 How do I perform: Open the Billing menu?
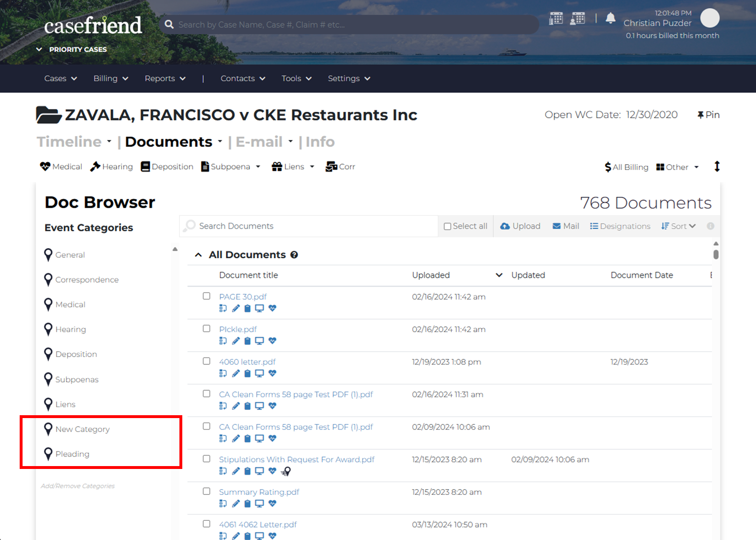tap(111, 78)
